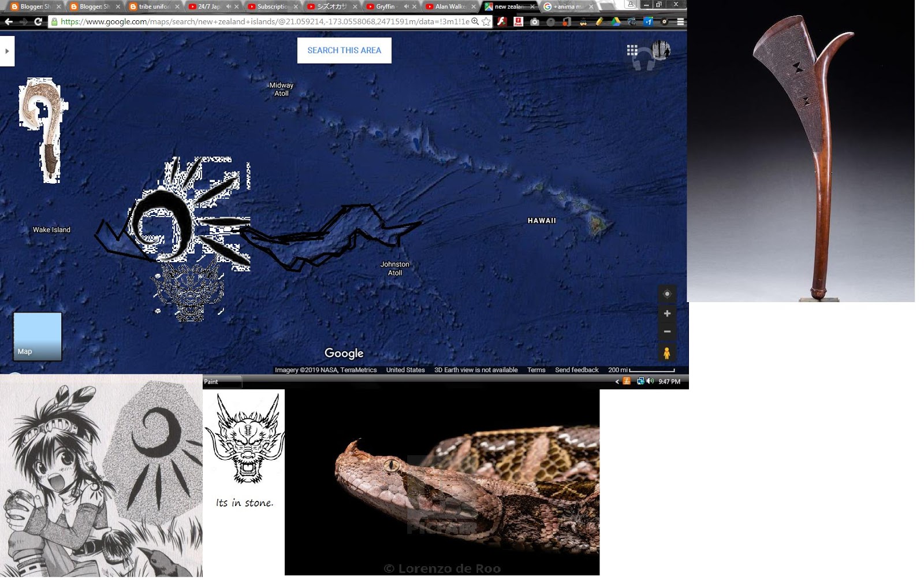Click the Midway Atoll map label
924x580 pixels.
pyautogui.click(x=281, y=89)
